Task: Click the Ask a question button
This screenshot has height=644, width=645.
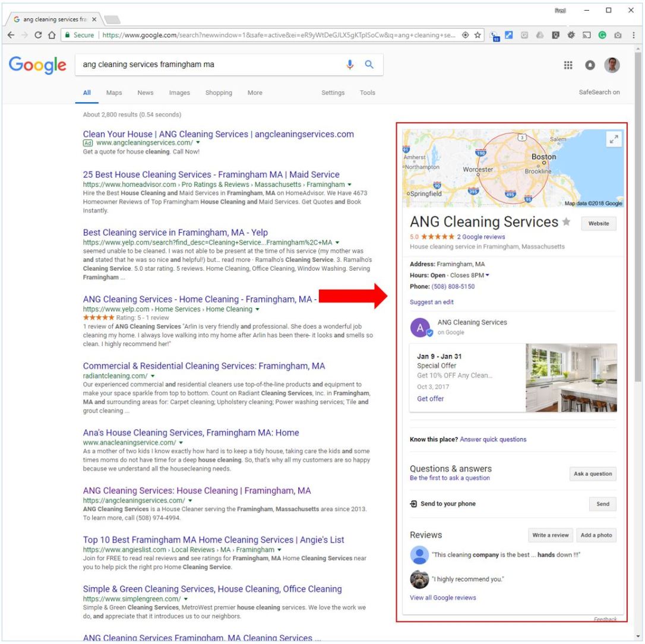Action: (593, 474)
